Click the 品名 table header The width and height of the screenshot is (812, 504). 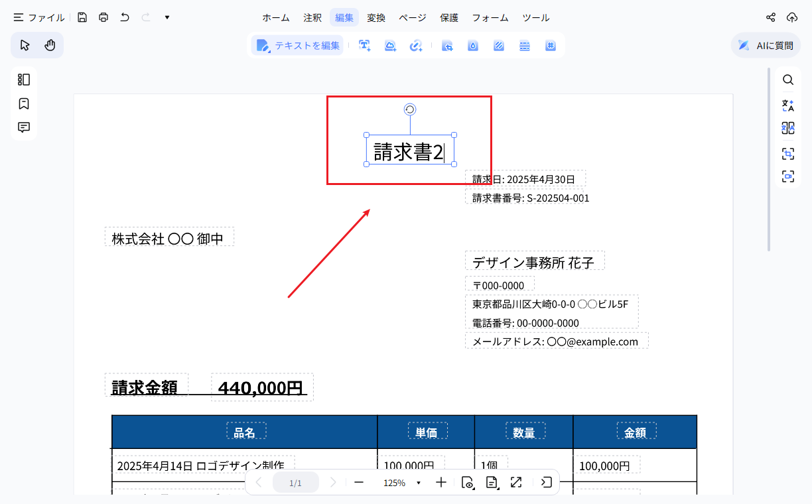[246, 432]
